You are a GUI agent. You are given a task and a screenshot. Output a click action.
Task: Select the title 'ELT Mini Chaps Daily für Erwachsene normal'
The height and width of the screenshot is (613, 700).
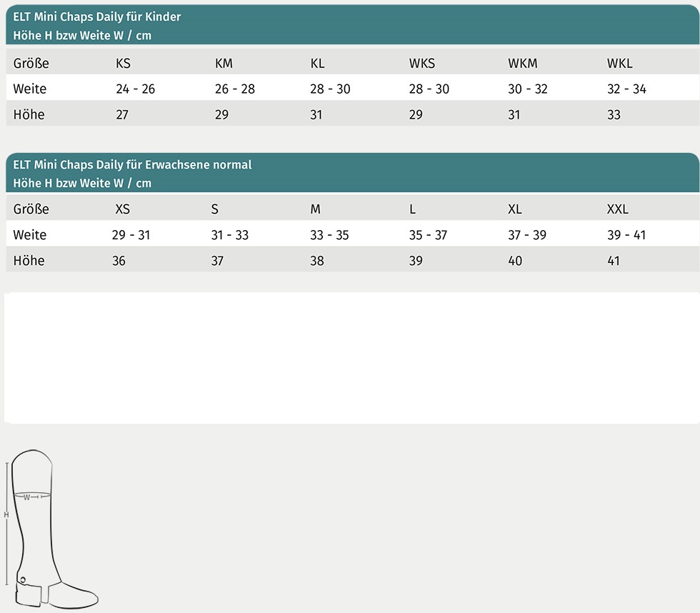click(132, 164)
